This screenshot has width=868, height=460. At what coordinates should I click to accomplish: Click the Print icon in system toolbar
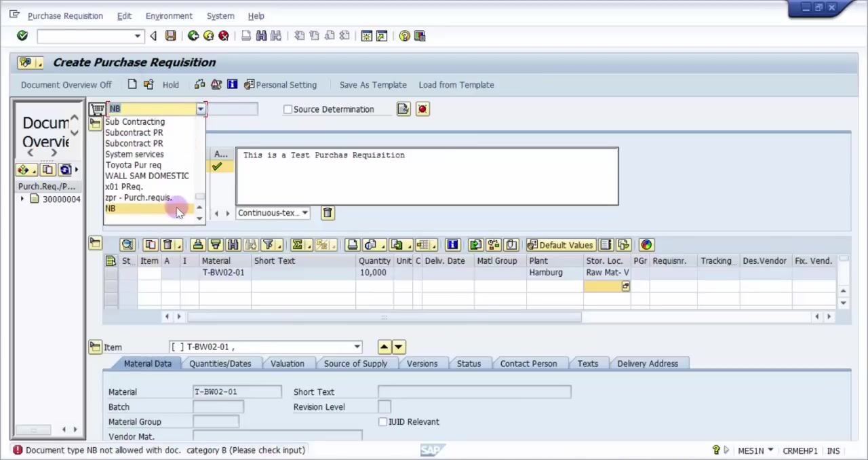point(246,36)
